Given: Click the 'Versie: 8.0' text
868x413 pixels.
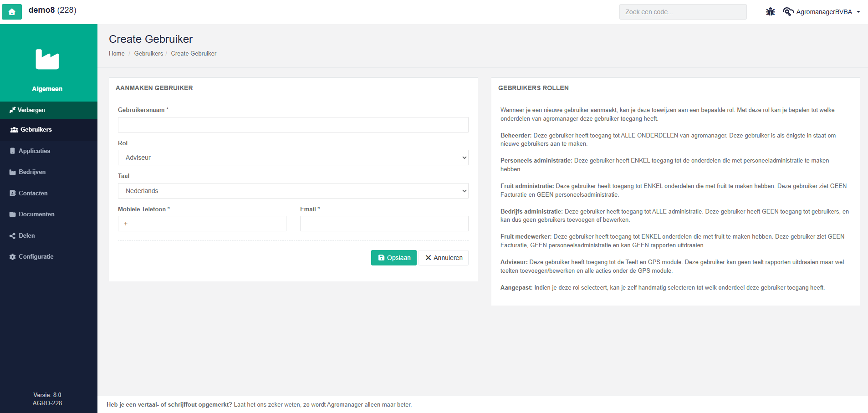Looking at the screenshot, I should tap(47, 395).
